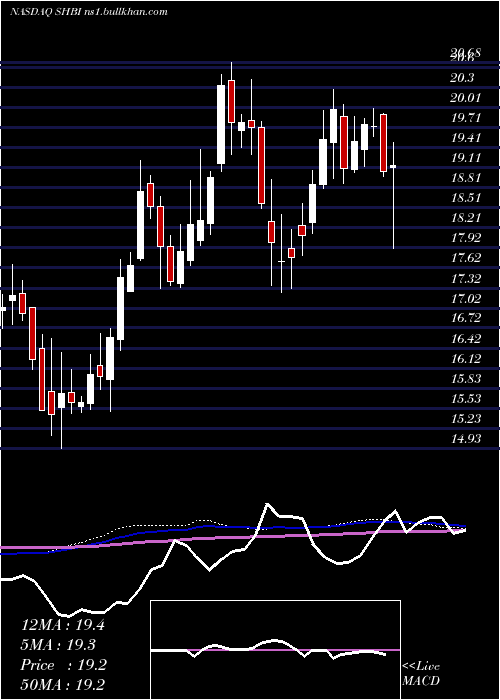Click the 18.21 price axis label
Screen dimensions: 500x700
466,218
